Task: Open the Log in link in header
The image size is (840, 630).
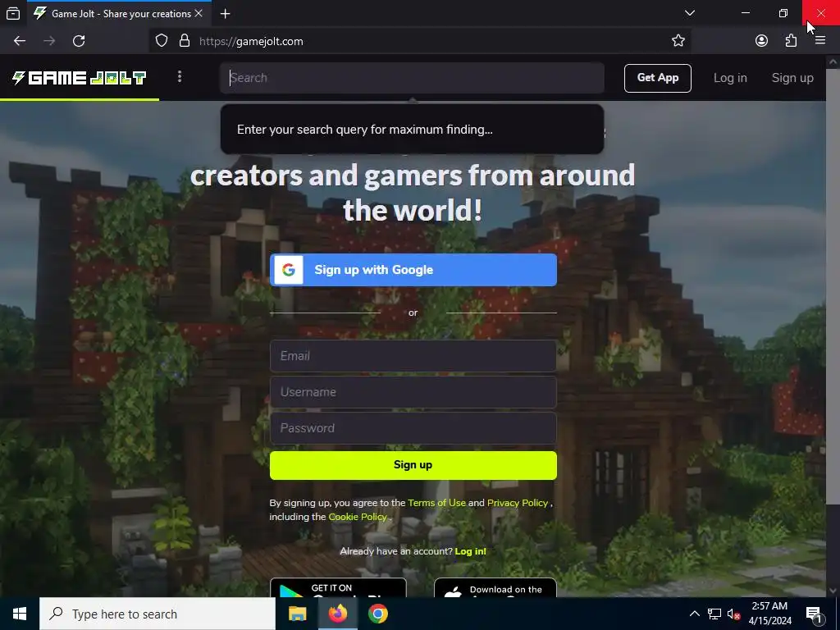Action: 729,78
